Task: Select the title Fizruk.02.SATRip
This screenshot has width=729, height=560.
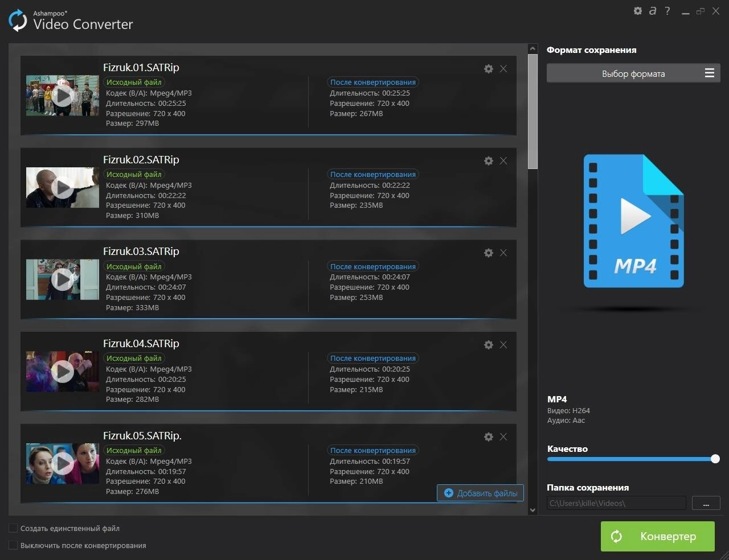Action: point(141,160)
